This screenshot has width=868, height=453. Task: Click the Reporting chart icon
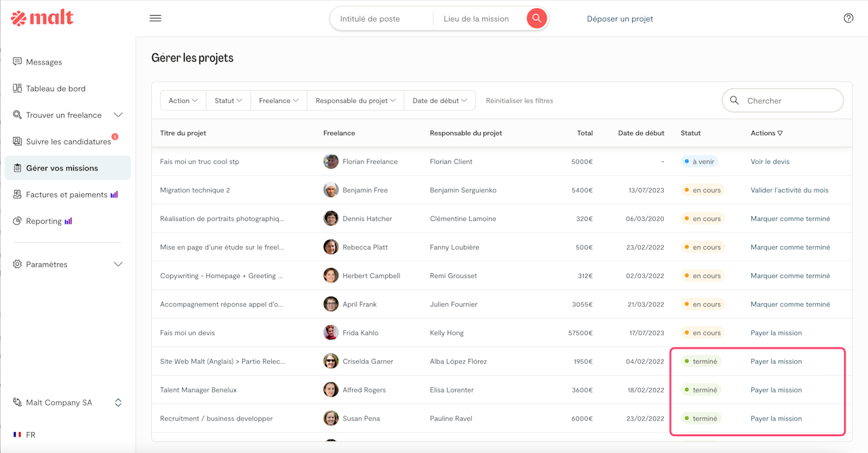pos(18,221)
